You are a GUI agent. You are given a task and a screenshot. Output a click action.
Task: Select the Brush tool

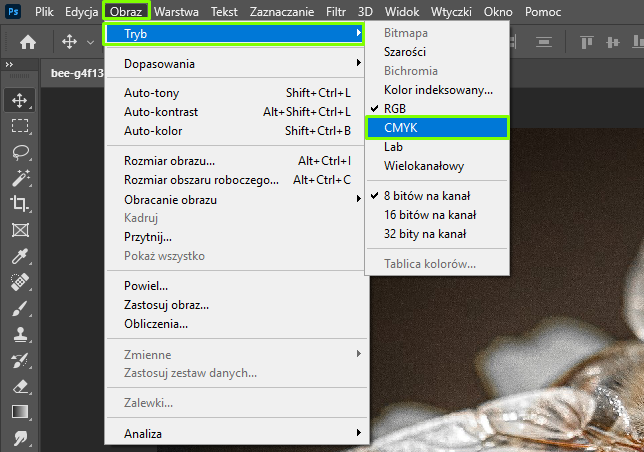click(20, 308)
